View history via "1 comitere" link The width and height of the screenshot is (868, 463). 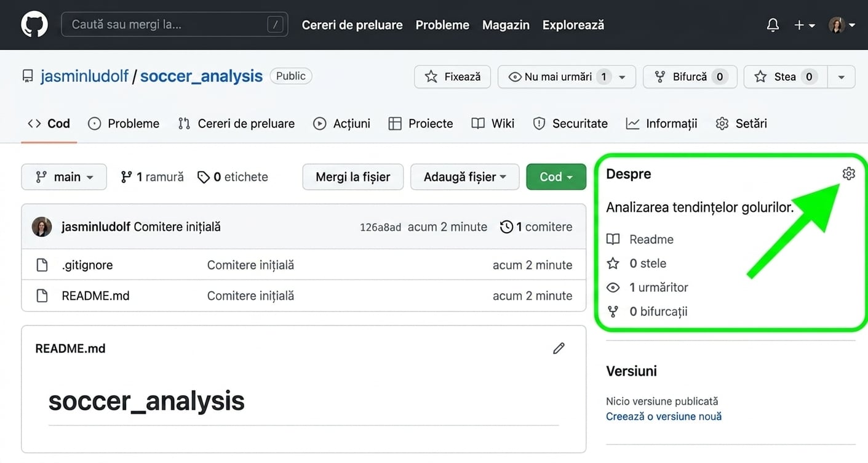pyautogui.click(x=536, y=227)
